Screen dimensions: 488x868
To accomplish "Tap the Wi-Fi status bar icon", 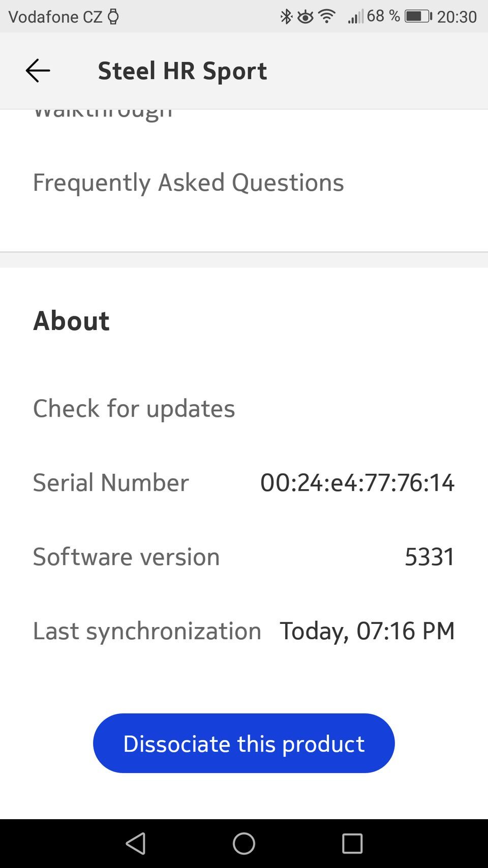I will click(x=327, y=17).
